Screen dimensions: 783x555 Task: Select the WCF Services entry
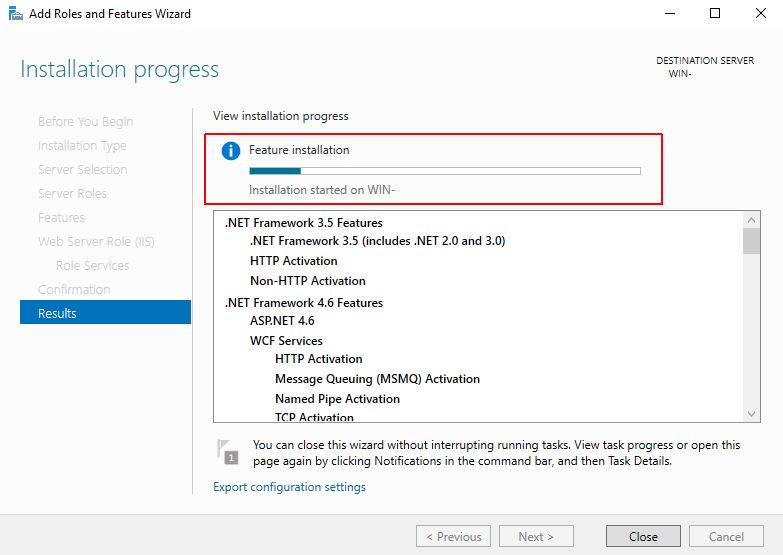pos(286,341)
